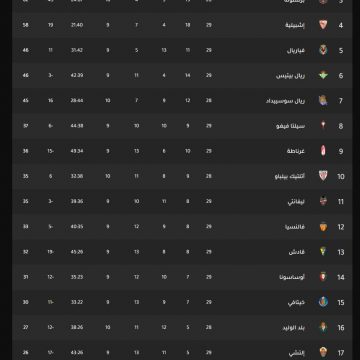Select the Getafe blue crest icon
Image resolution: width=360 pixels, height=360 pixels.
click(323, 302)
